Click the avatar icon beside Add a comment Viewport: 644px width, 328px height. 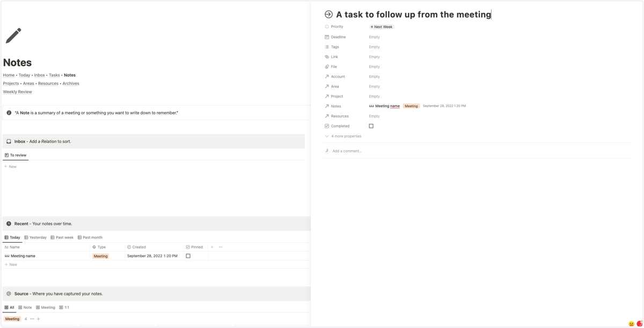pos(327,151)
